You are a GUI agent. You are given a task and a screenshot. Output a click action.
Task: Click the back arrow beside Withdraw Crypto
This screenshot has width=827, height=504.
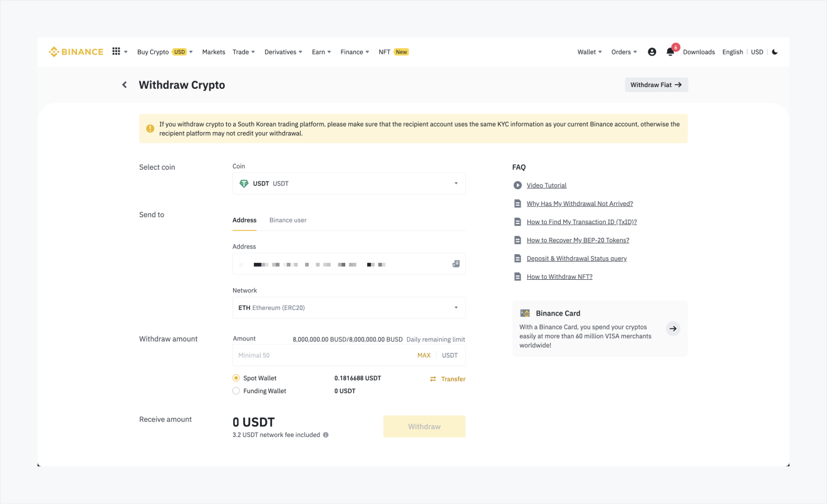(x=124, y=84)
